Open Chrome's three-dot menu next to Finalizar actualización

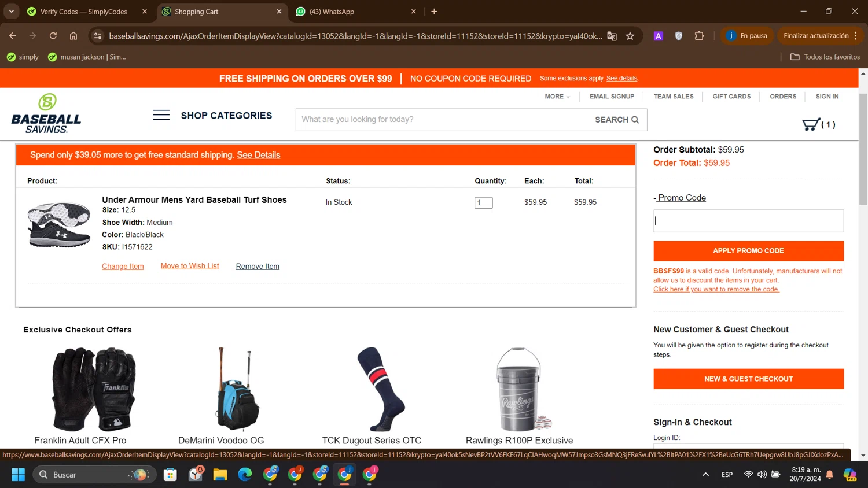(x=855, y=36)
